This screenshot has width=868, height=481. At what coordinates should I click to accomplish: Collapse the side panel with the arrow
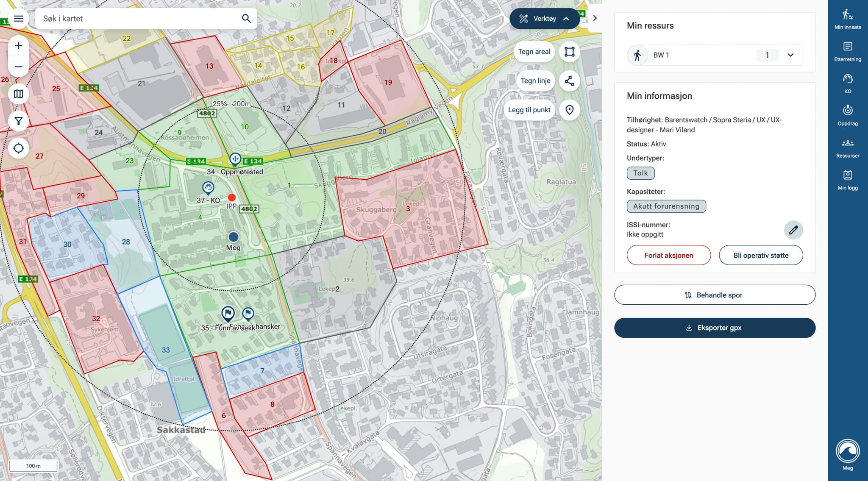595,18
